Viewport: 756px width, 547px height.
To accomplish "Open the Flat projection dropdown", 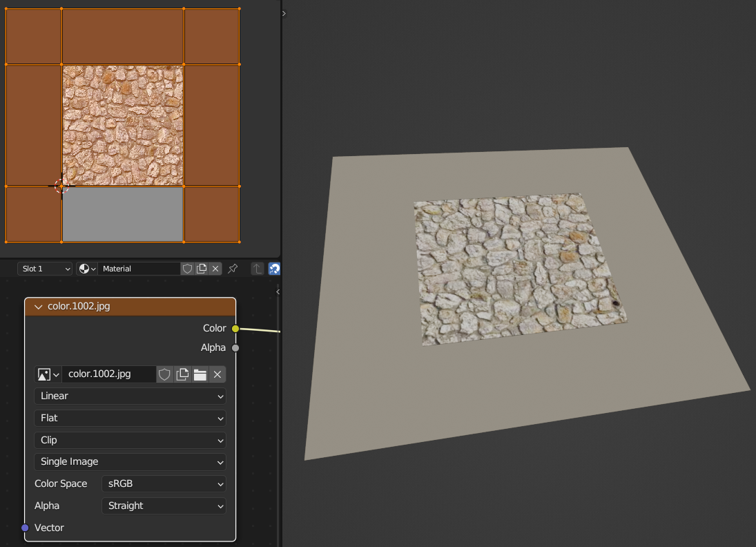I will pyautogui.click(x=130, y=419).
